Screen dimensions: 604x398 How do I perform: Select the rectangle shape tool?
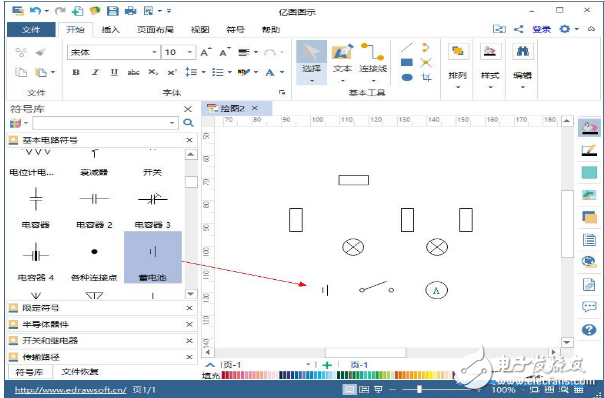pos(407,62)
